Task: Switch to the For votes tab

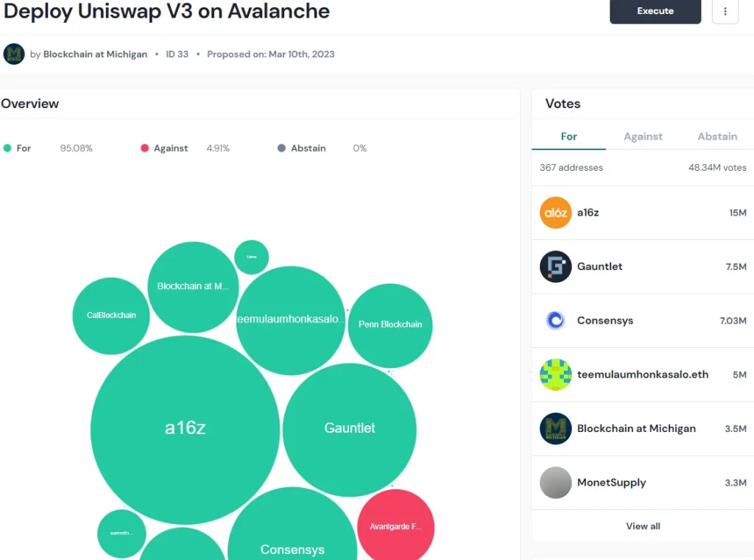Action: (568, 137)
